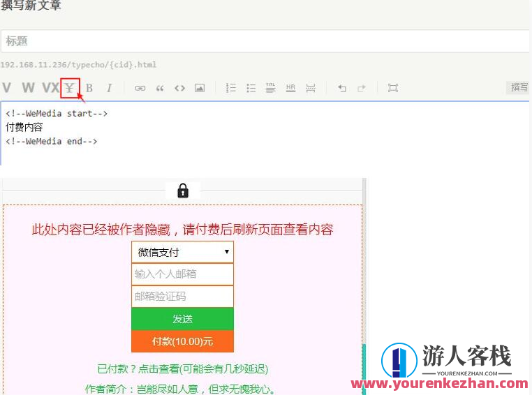Click the red 此处内容已经被作者隐藏 notice

(x=182, y=230)
